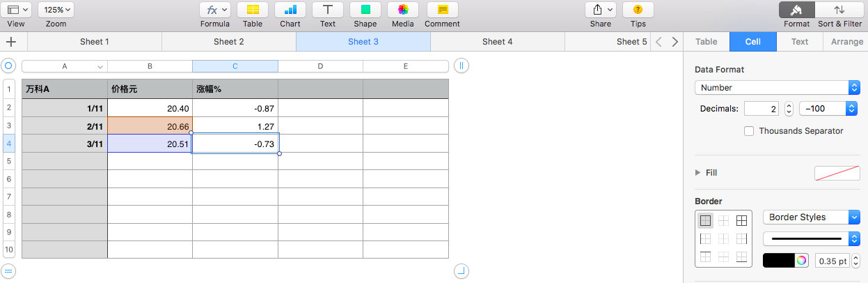868x283 pixels.
Task: Select the 2/11 date cell
Action: (x=65, y=126)
